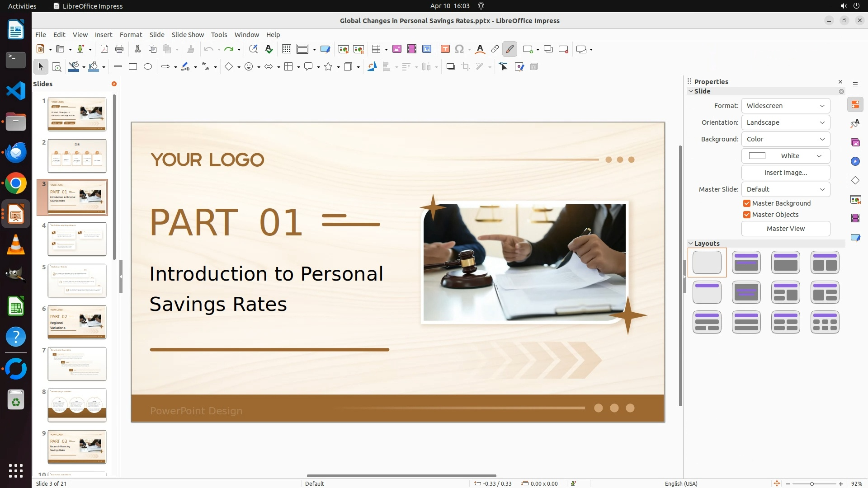Click Insert Special Character omega icon

(459, 49)
